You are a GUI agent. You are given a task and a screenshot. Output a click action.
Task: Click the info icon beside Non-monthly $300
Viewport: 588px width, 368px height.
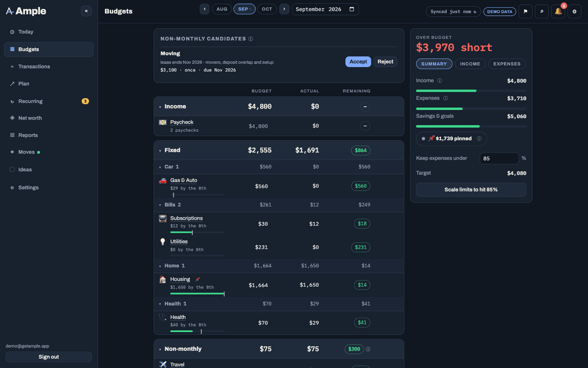point(368,349)
